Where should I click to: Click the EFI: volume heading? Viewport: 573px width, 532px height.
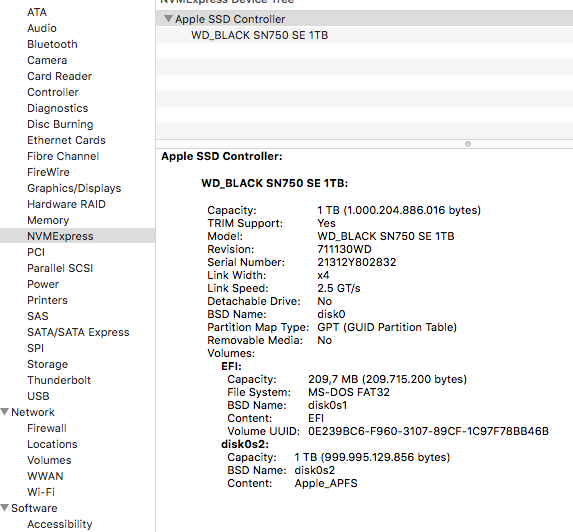coord(231,366)
